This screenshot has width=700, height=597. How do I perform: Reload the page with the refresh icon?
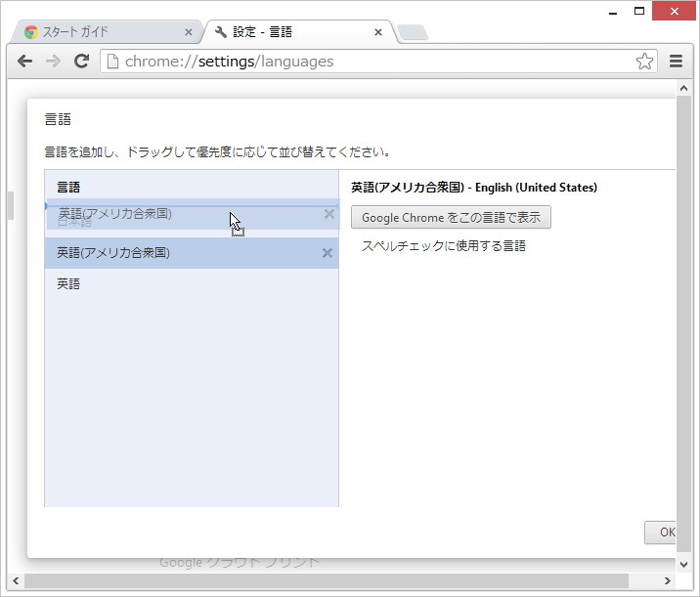[x=81, y=62]
